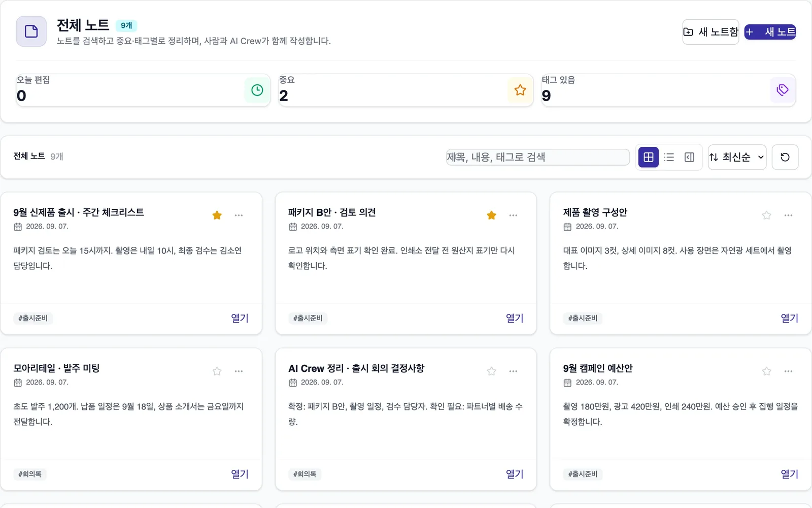
Task: Open the 최신순 sort dropdown
Action: click(737, 157)
